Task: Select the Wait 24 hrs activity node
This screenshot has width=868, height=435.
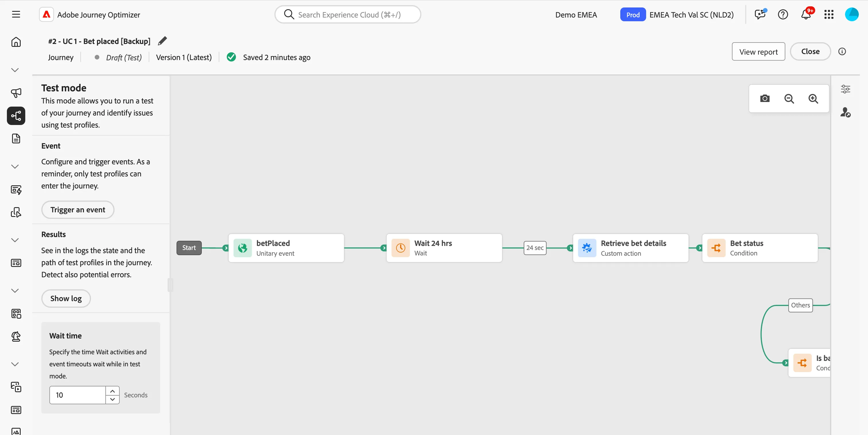Action: pyautogui.click(x=444, y=248)
